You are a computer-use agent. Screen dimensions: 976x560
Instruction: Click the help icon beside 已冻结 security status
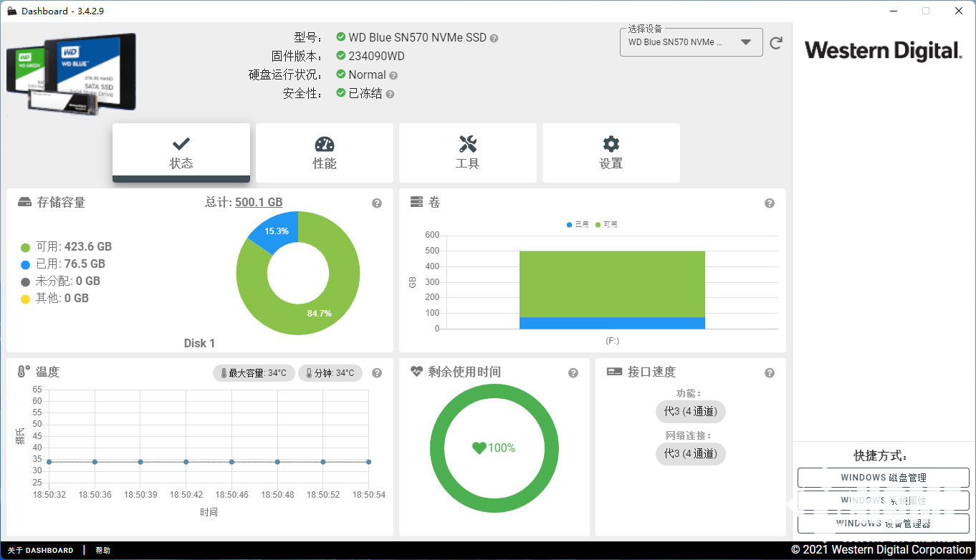click(390, 94)
